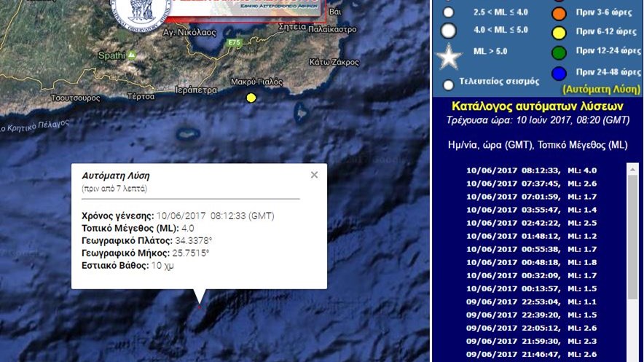Image resolution: width=644 pixels, height=362 pixels.
Task: Select the 10/06/2017 02:42:22 ML 2.5 entry
Action: (x=532, y=223)
